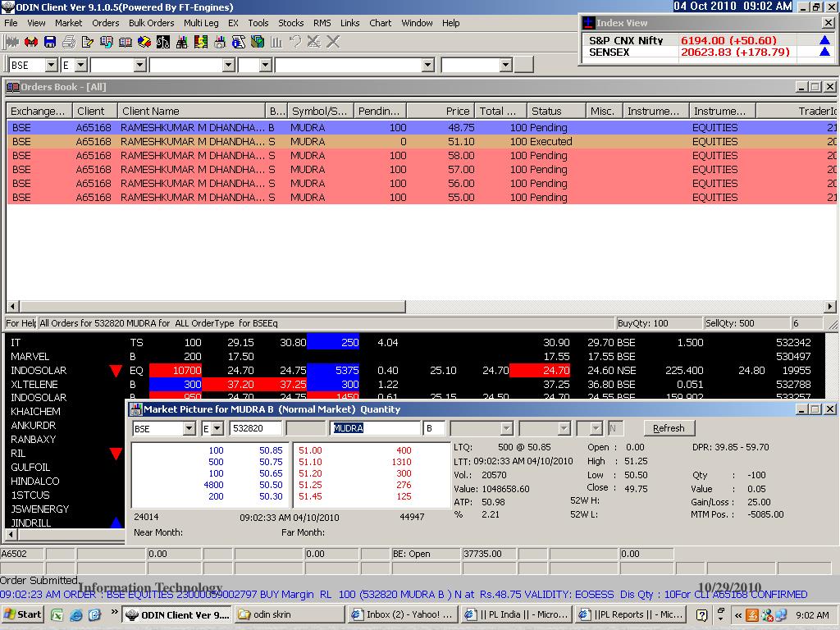Open the wide symbol dropdown in the top toolbar
The image size is (840, 630).
pyautogui.click(x=427, y=65)
